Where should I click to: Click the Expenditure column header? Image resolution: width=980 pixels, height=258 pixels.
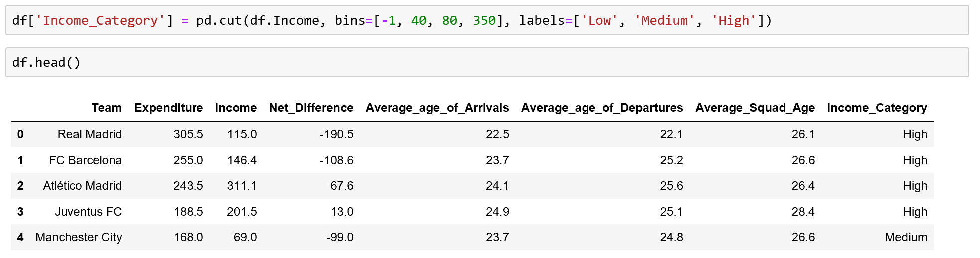coord(169,108)
